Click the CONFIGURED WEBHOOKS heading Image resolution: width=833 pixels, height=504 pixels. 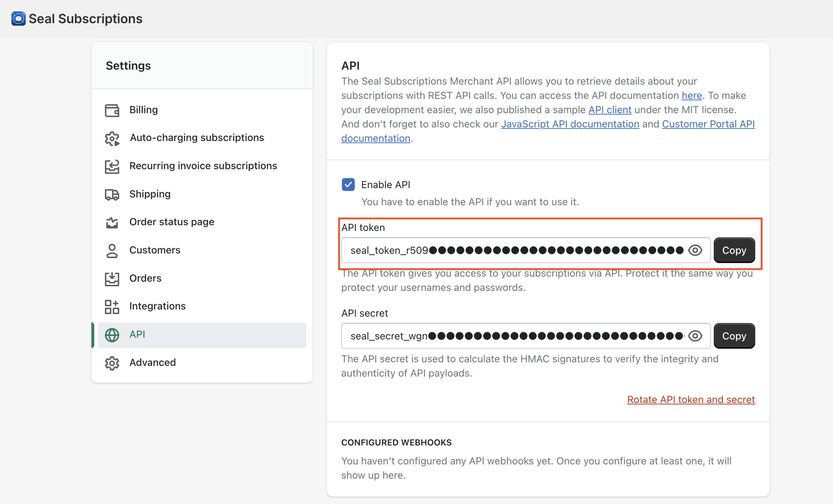(396, 443)
